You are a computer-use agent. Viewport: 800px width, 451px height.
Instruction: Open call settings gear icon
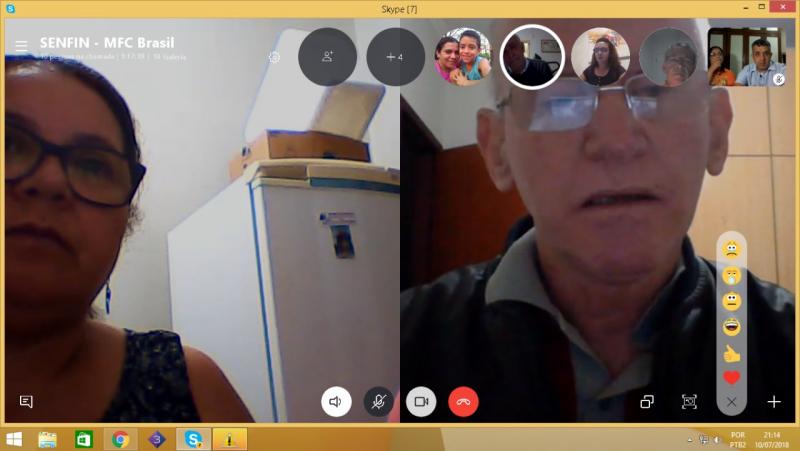click(x=274, y=57)
